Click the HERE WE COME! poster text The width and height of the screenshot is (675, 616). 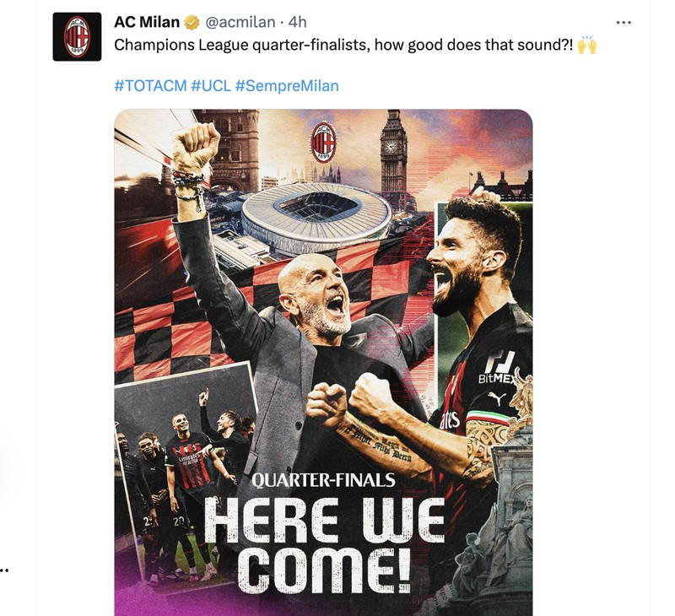click(x=325, y=545)
